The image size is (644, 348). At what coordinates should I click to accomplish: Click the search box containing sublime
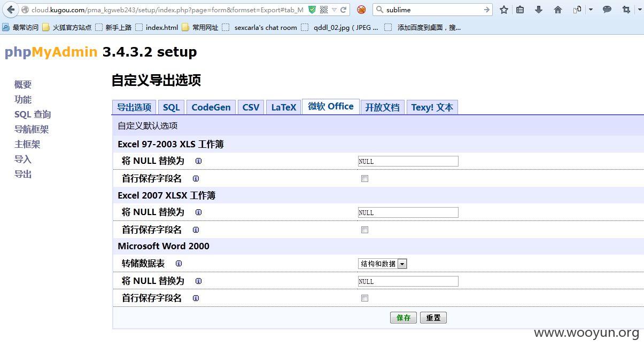(433, 10)
